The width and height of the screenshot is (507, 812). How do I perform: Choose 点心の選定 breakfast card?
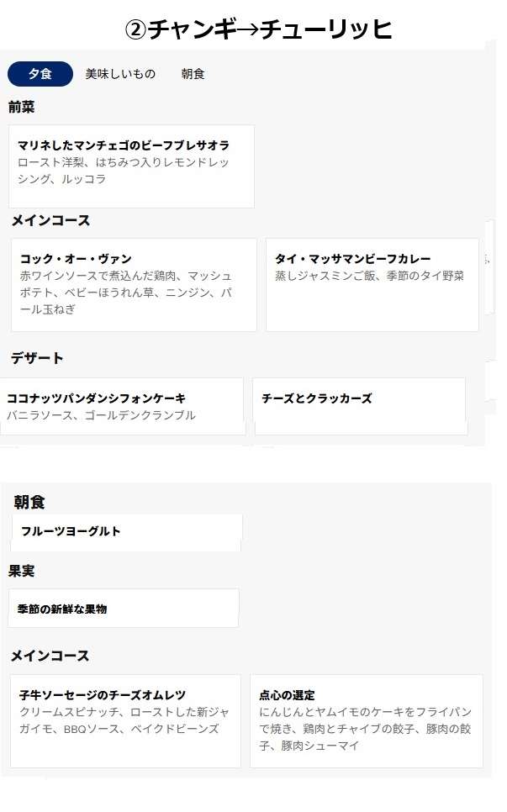(x=366, y=721)
